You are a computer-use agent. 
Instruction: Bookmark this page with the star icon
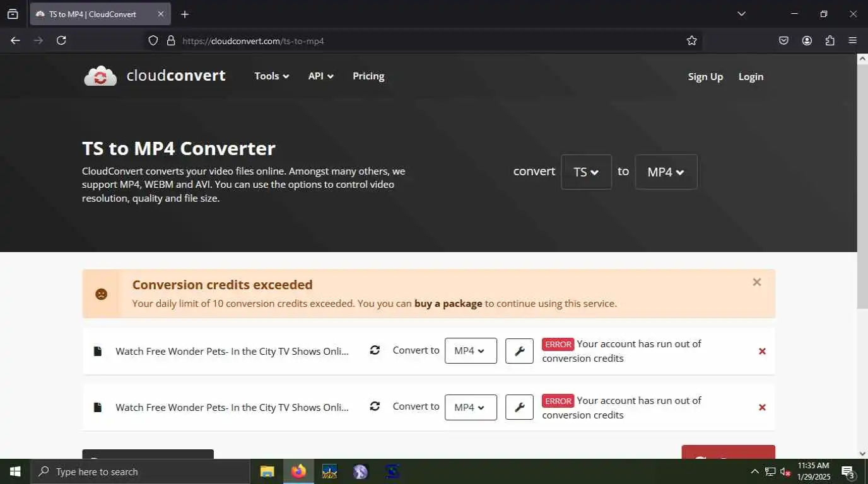[692, 40]
